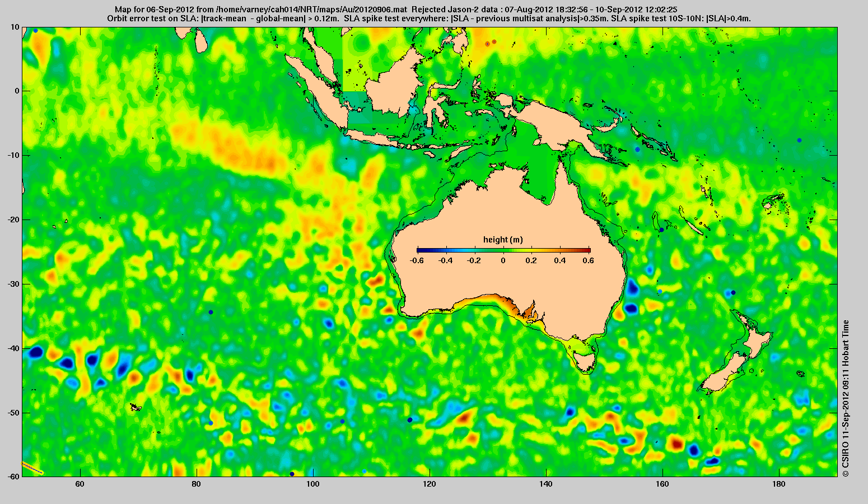
Task: Click the '-0.4' colorbar tick label
Action: click(445, 260)
